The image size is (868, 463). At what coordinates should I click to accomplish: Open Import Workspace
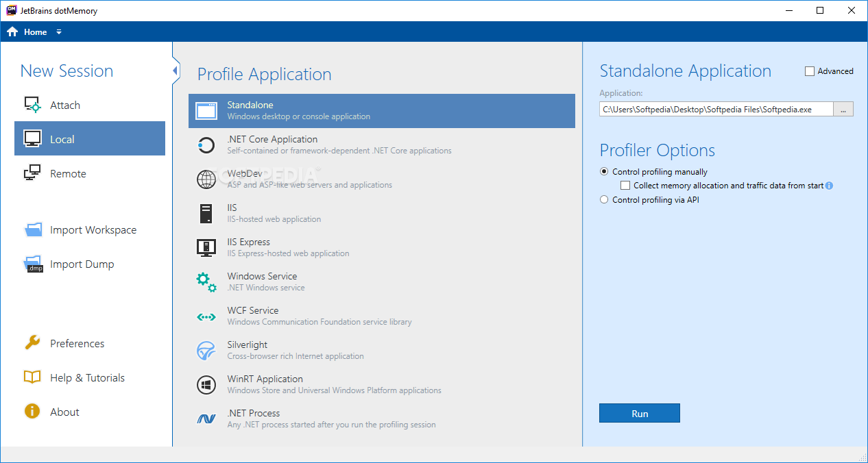click(x=90, y=230)
